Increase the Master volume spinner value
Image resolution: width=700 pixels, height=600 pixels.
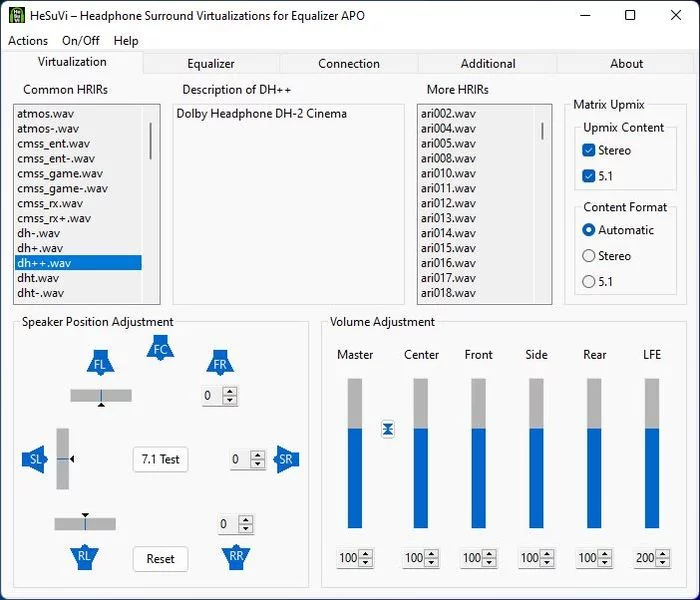click(x=366, y=554)
